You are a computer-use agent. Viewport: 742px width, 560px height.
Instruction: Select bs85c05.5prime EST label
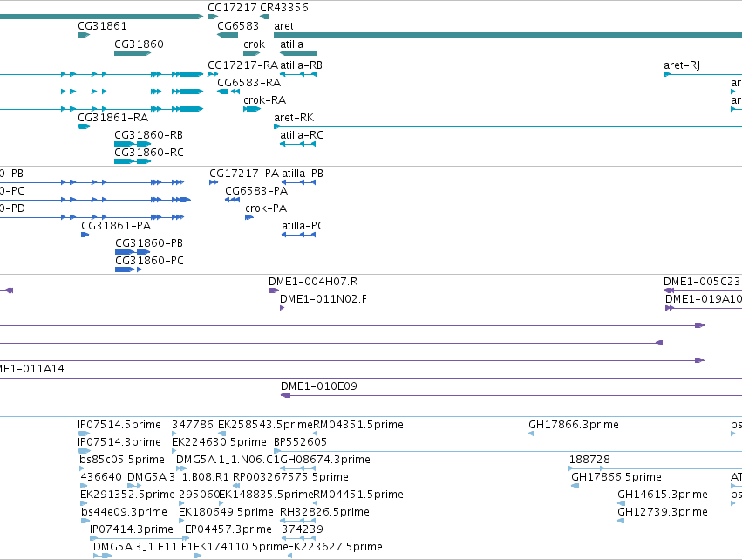click(122, 460)
